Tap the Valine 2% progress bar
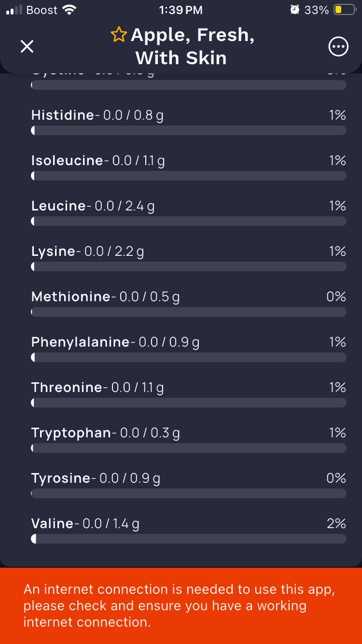 click(x=189, y=539)
